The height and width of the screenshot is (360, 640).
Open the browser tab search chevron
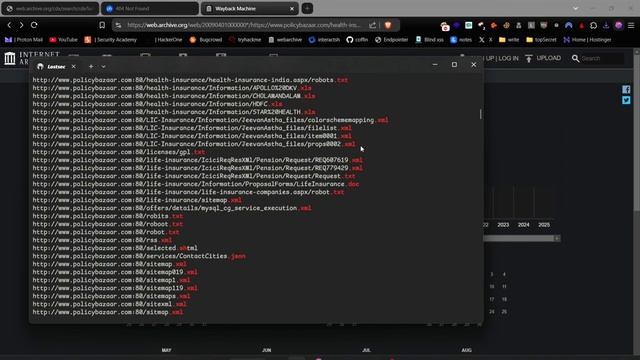click(x=576, y=9)
